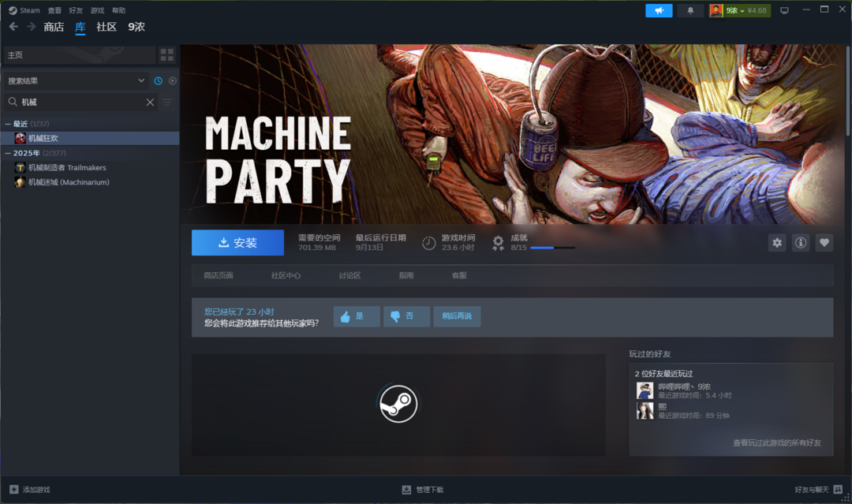Open the 社区中心 link
The image size is (852, 504).
[x=286, y=275]
